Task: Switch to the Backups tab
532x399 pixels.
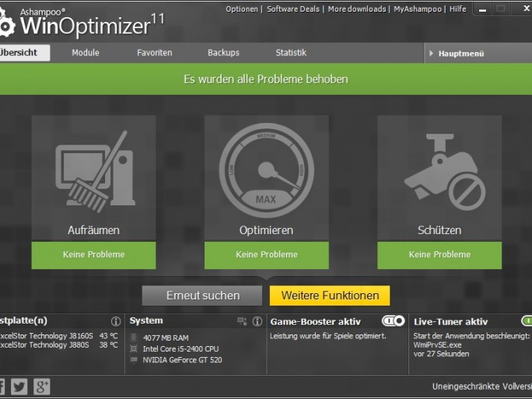Action: click(223, 53)
